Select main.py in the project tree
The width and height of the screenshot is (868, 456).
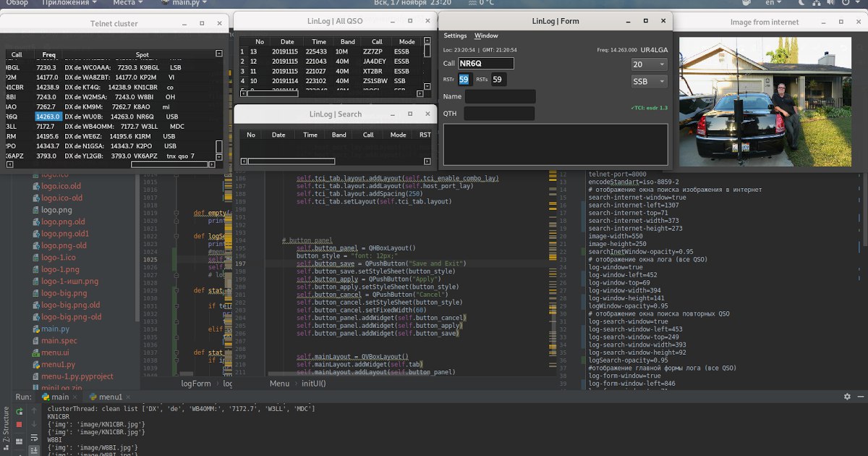55,329
